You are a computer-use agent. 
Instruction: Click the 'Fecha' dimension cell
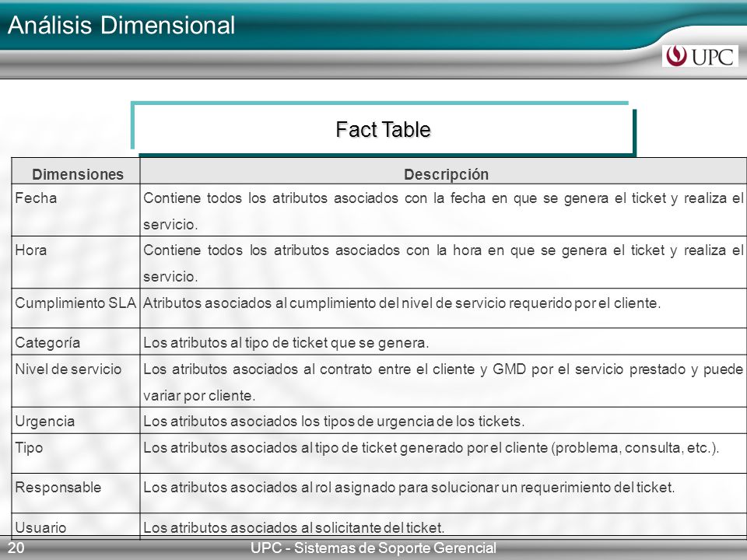coord(75,210)
